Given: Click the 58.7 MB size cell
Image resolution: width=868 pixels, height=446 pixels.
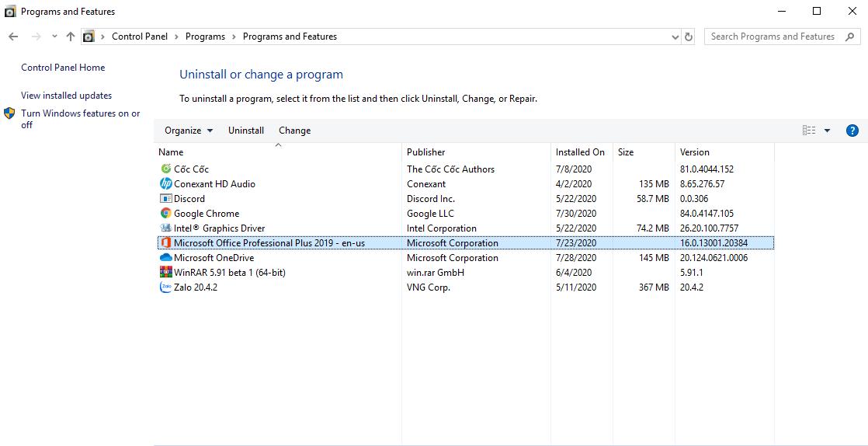Looking at the screenshot, I should [x=653, y=198].
